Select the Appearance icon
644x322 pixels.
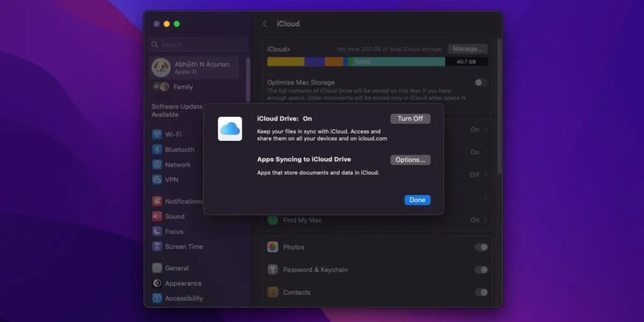(x=157, y=283)
